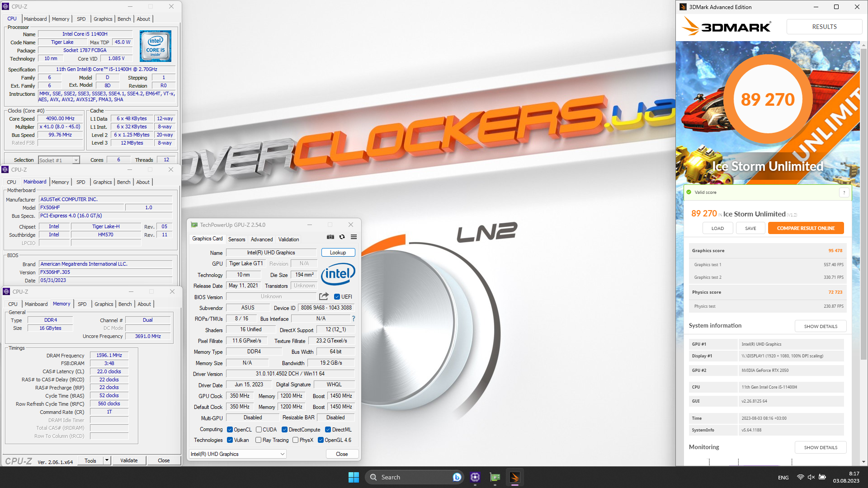The height and width of the screenshot is (488, 868).
Task: Toggle the Vulkan checkbox
Action: (230, 440)
